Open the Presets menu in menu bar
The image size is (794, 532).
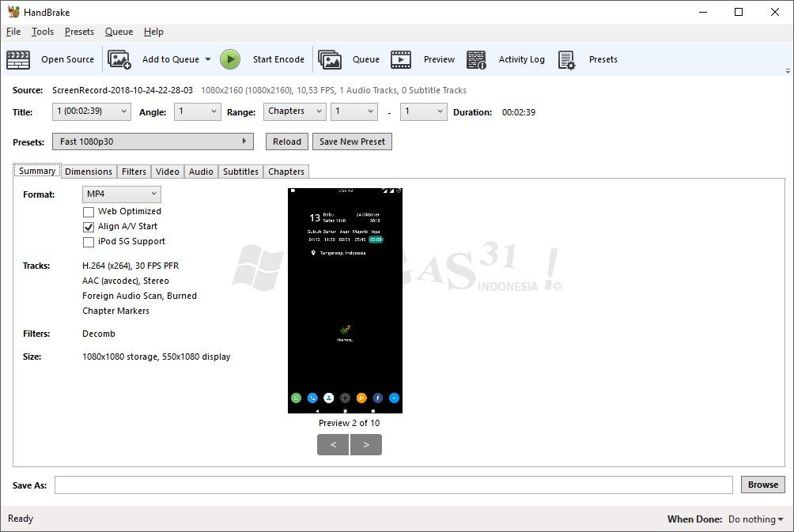[x=79, y=32]
